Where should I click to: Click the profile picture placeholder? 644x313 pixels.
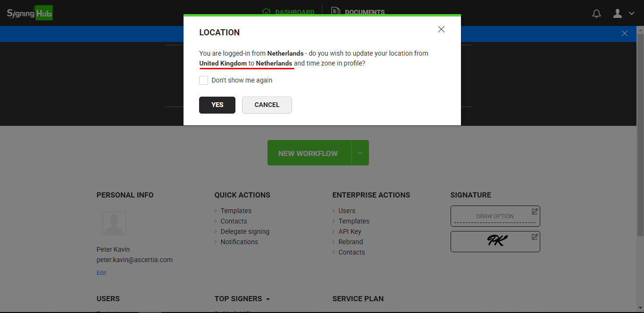coord(114,223)
